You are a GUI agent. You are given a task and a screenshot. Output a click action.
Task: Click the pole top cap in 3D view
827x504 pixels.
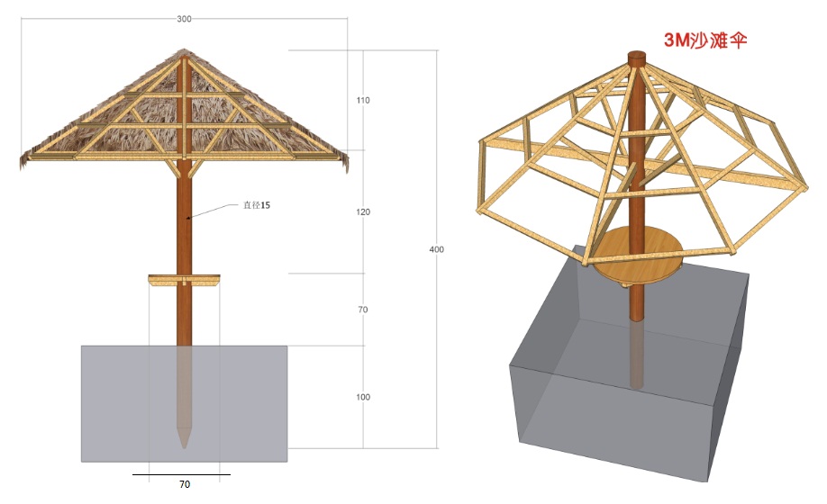(x=636, y=58)
